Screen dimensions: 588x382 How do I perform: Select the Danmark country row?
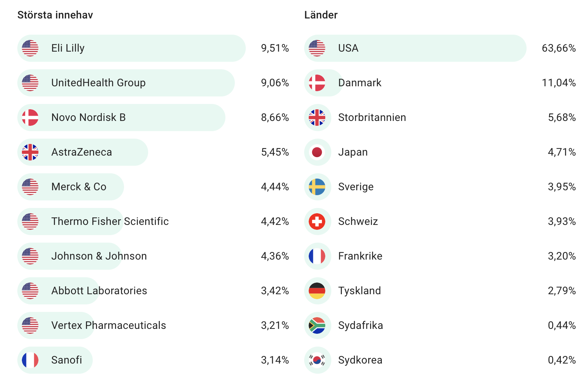360,83
